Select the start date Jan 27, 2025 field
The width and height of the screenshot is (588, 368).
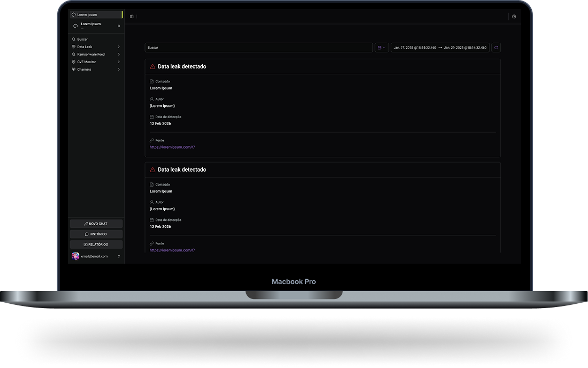(x=414, y=48)
